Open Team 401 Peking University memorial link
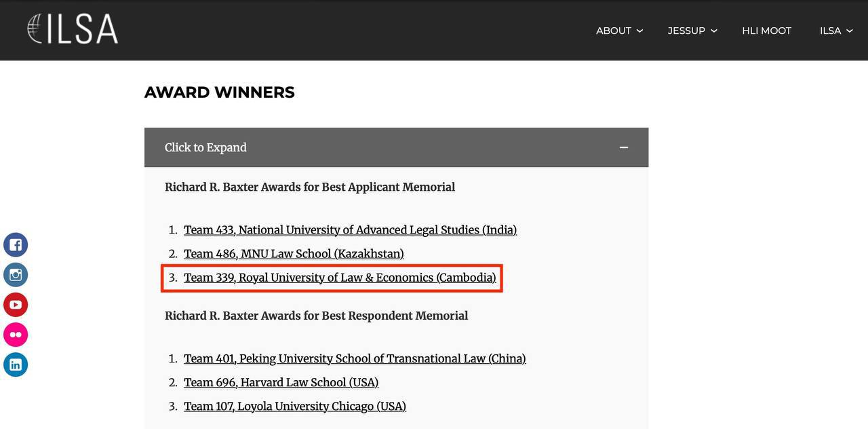The image size is (868, 429). (355, 358)
